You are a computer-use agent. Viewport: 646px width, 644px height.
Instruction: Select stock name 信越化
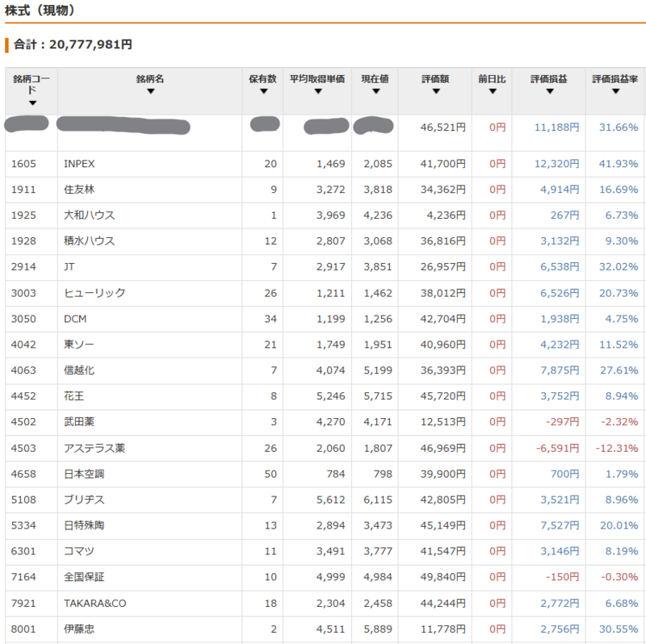(78, 370)
